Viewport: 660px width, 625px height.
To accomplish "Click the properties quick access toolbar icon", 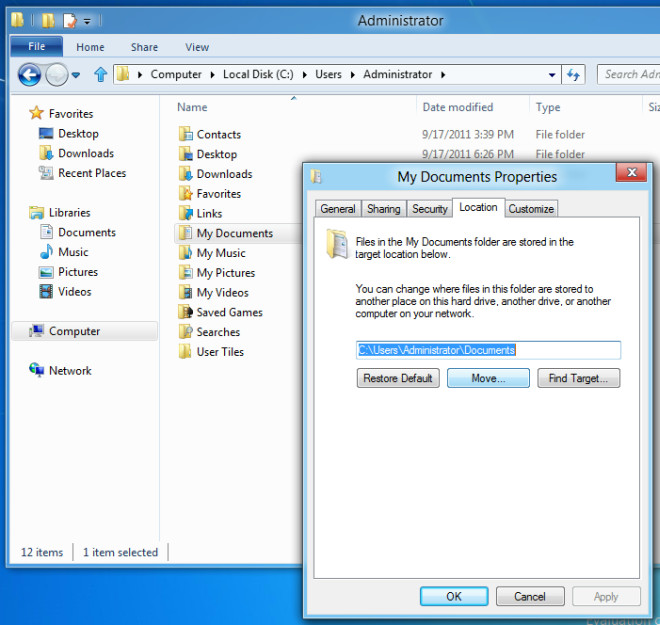I will coord(69,20).
